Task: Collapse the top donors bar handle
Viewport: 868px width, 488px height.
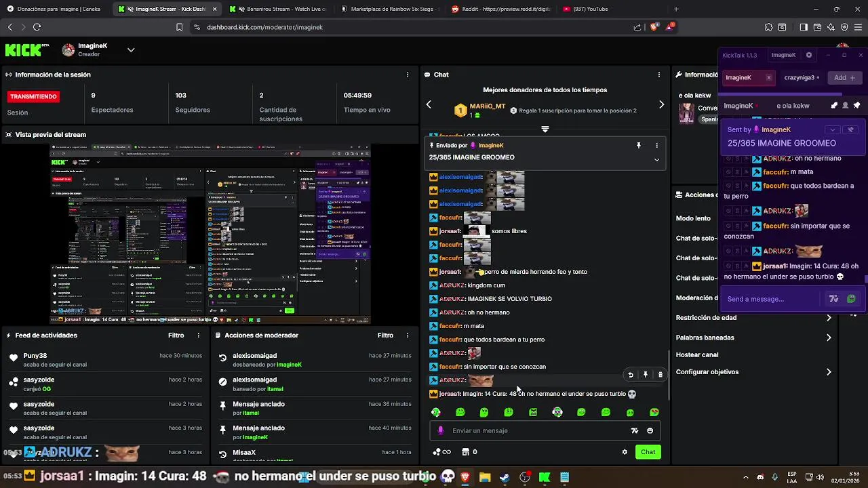Action: pos(545,129)
